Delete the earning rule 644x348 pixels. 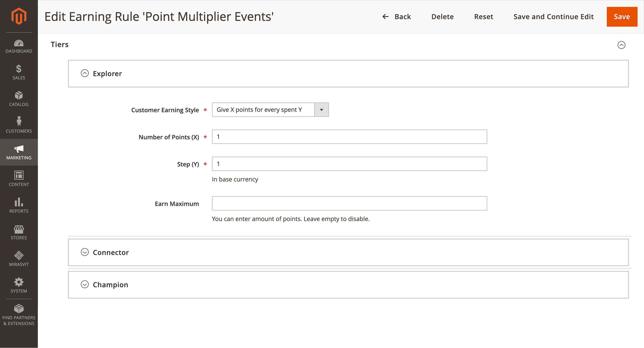pyautogui.click(x=442, y=17)
